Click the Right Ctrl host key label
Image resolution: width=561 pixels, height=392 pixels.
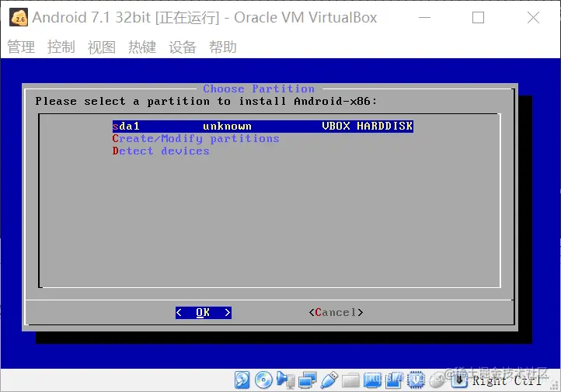(507, 381)
